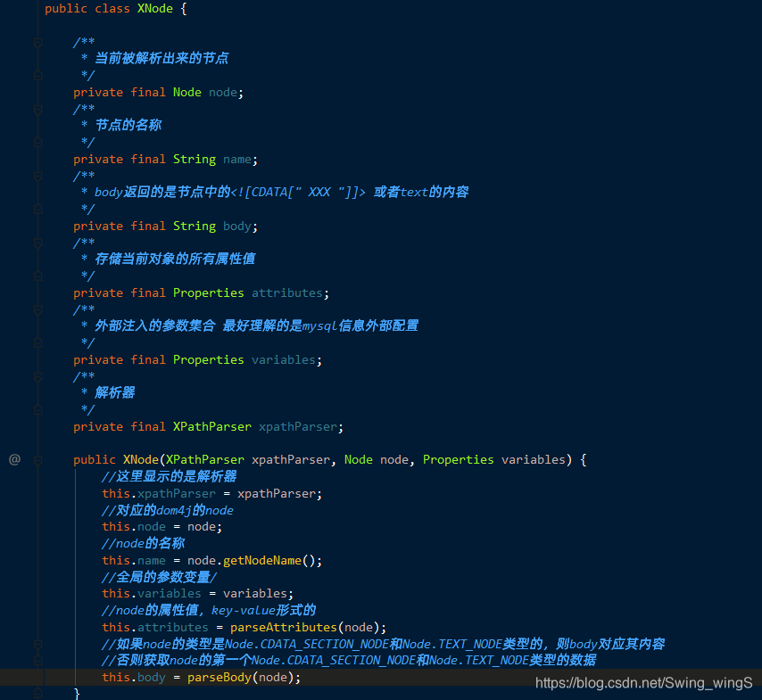Click 'this.node = node;' statement
The height and width of the screenshot is (700, 762).
(x=162, y=527)
